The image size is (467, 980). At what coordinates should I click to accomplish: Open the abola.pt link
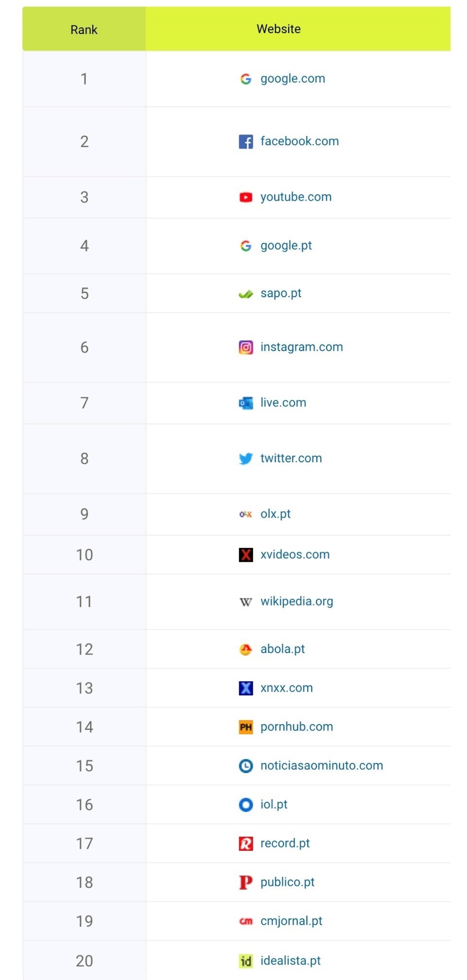283,649
